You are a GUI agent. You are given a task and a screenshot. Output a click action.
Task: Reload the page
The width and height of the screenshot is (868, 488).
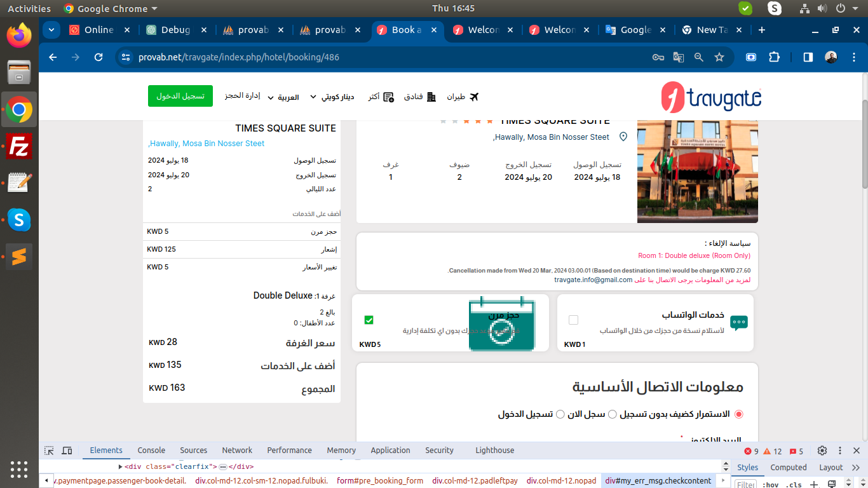click(98, 57)
